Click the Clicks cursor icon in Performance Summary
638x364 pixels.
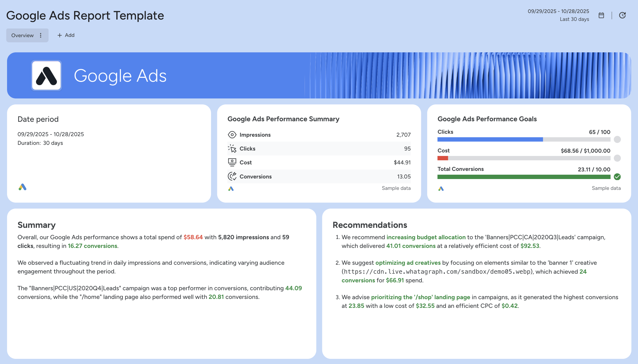232,148
